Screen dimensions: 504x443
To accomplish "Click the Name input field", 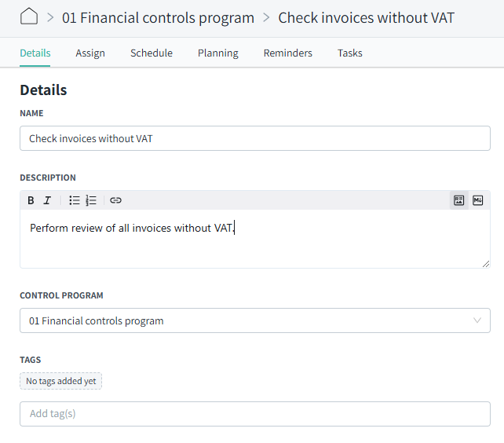I will (255, 138).
